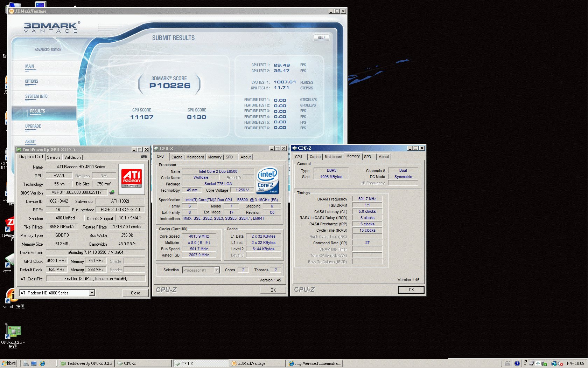Viewport: 588px width, 368px height.
Task: Click the blue help icon in taskbar
Action: click(x=517, y=363)
